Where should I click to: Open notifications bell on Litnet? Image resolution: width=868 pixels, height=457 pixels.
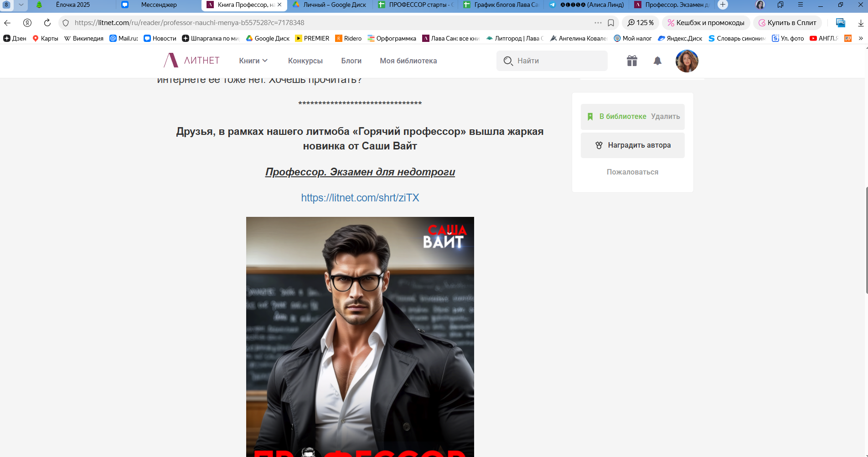(657, 61)
